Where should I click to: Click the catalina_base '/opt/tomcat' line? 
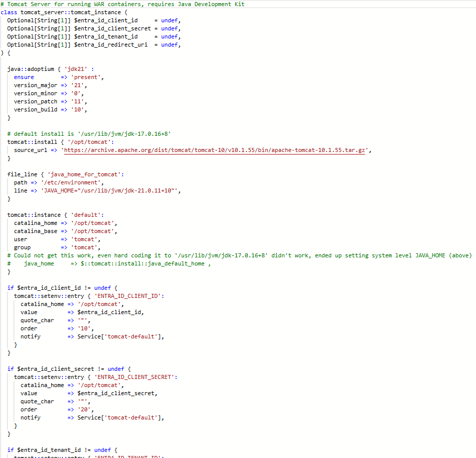[65, 231]
